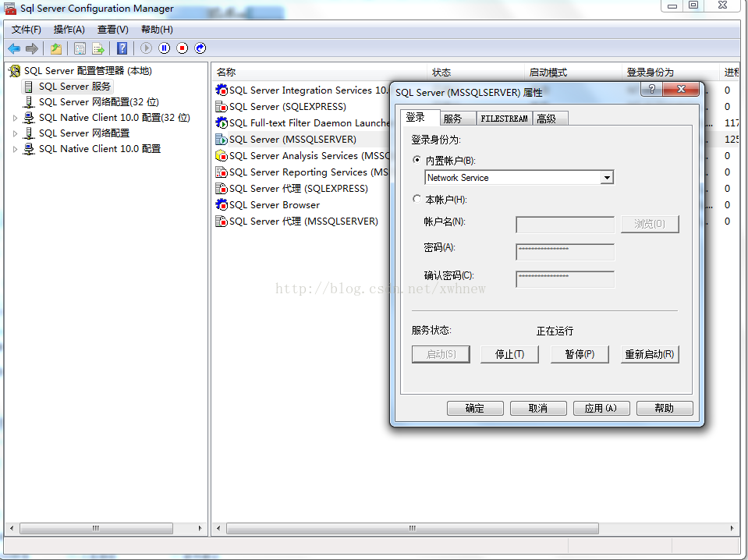748x560 pixels.
Task: Click the SQL Server Integration Services icon
Action: pyautogui.click(x=222, y=90)
